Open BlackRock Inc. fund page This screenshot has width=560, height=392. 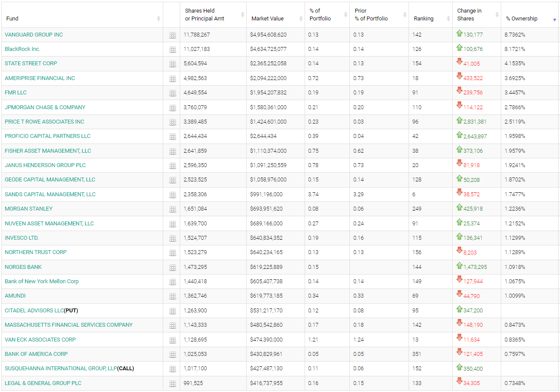pos(23,49)
